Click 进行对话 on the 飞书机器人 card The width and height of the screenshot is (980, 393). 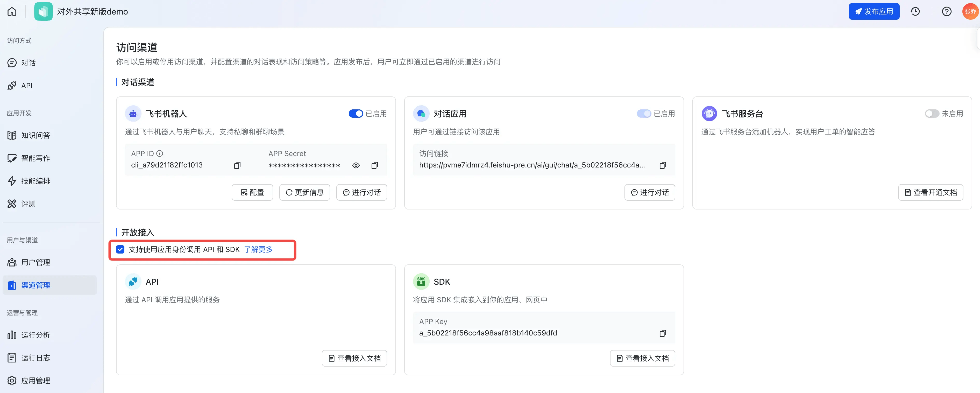(x=361, y=192)
